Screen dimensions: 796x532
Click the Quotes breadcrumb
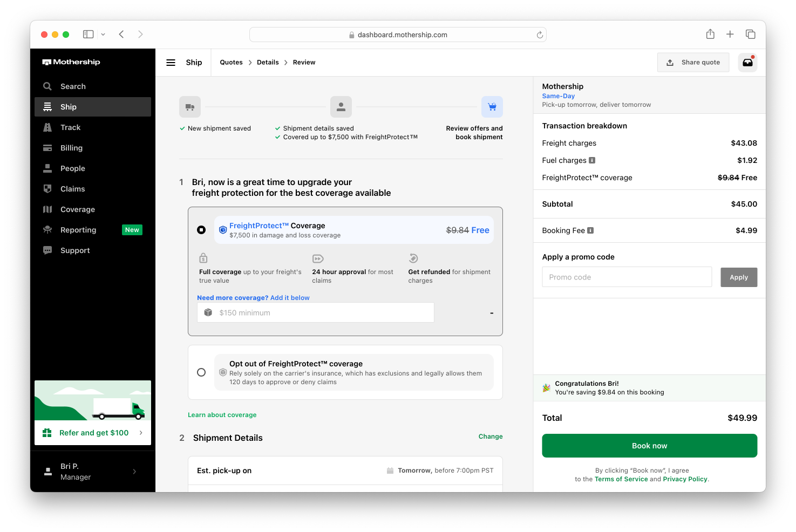(x=231, y=63)
